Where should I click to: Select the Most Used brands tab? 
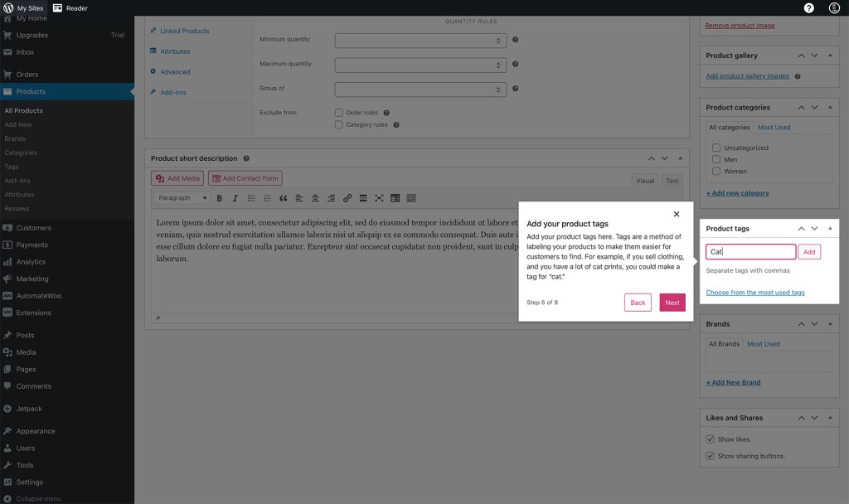[764, 344]
